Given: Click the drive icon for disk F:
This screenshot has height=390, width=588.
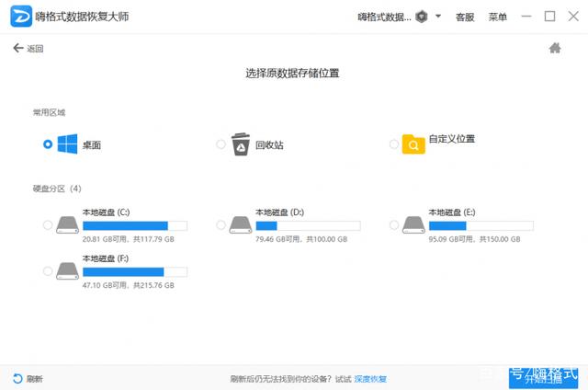Looking at the screenshot, I should pyautogui.click(x=67, y=271).
